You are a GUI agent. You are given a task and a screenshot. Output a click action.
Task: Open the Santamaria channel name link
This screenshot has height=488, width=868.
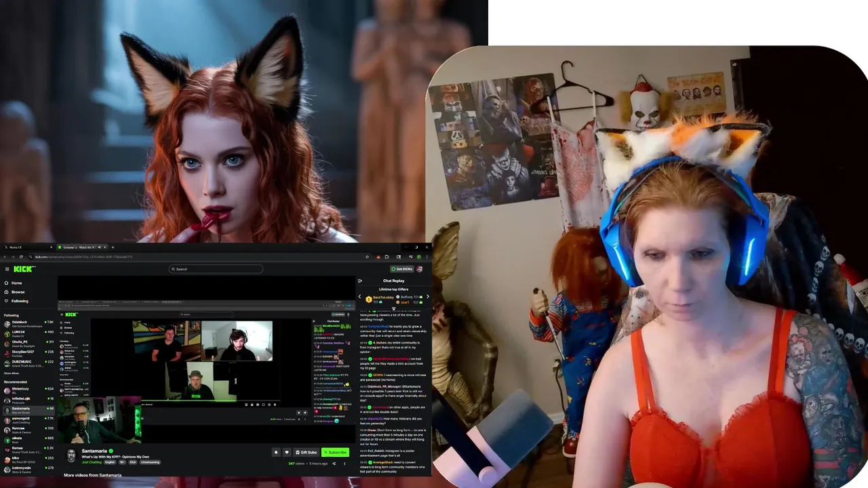[94, 451]
